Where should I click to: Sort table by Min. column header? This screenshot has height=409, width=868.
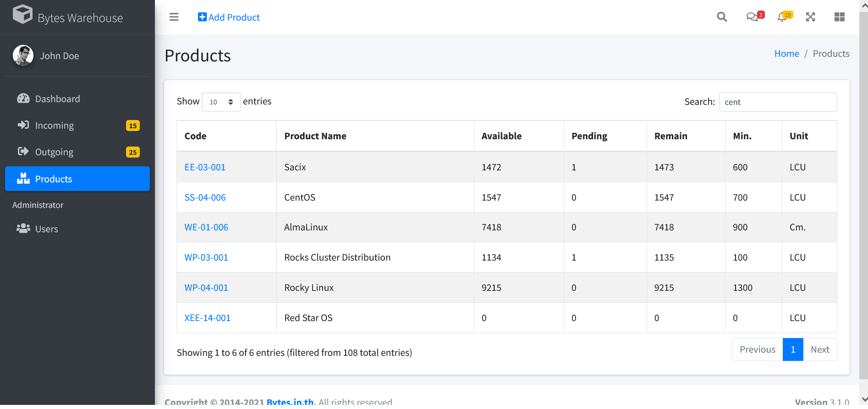point(753,136)
